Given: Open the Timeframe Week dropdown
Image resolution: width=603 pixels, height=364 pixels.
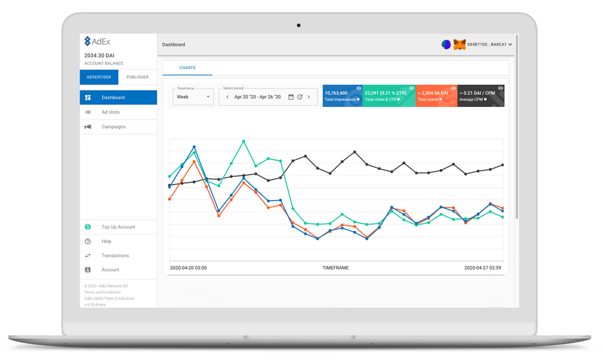Looking at the screenshot, I should click(x=193, y=97).
